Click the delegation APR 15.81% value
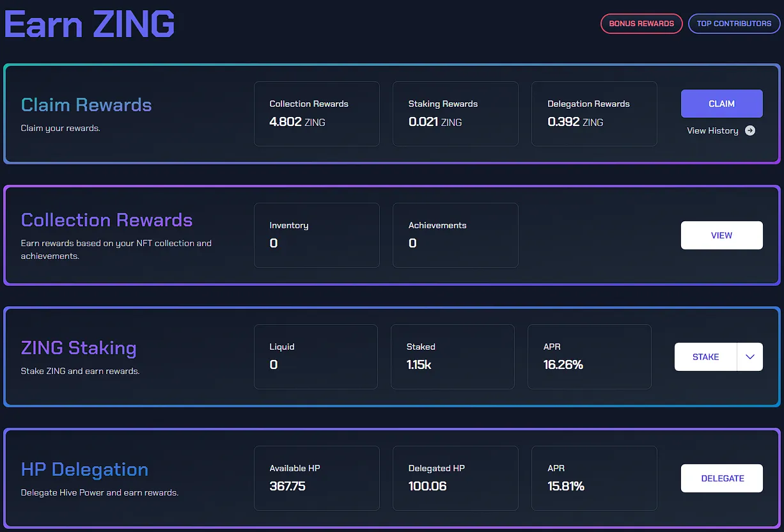The width and height of the screenshot is (784, 532). [x=567, y=486]
